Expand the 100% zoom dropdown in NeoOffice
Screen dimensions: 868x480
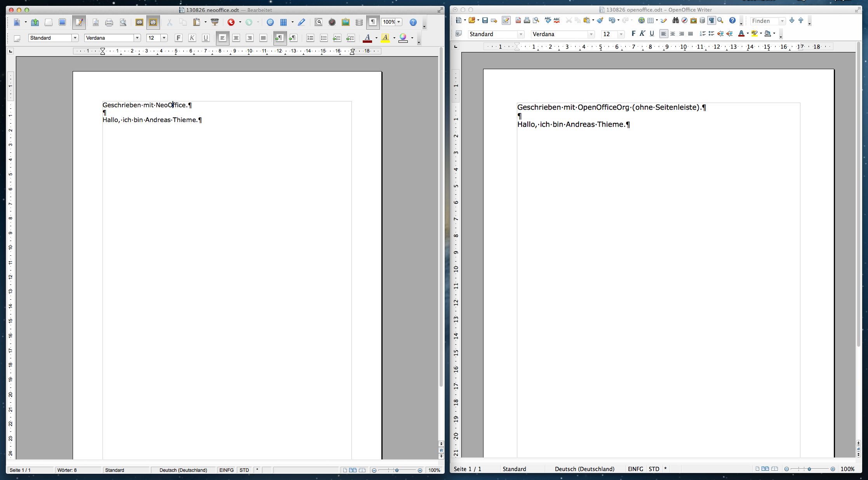coord(399,22)
